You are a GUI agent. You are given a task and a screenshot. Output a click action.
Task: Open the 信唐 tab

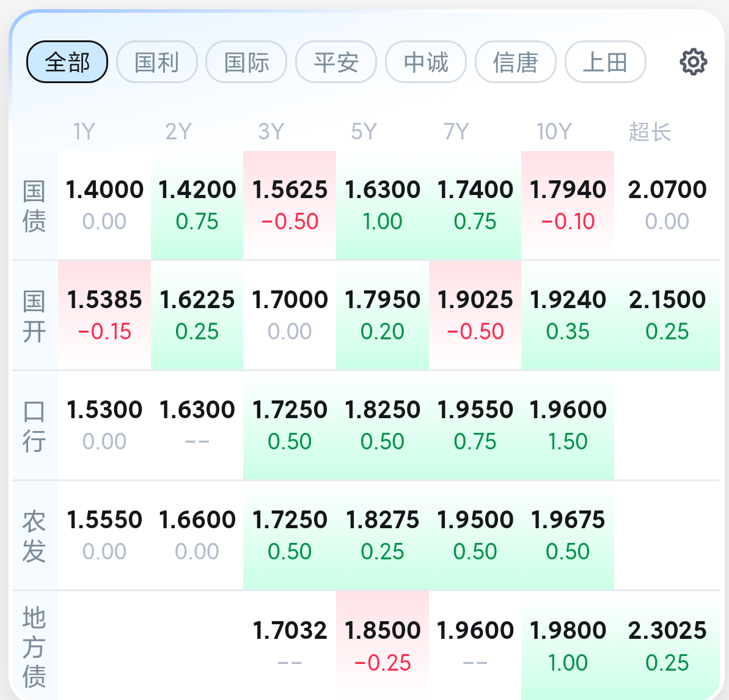[x=515, y=62]
